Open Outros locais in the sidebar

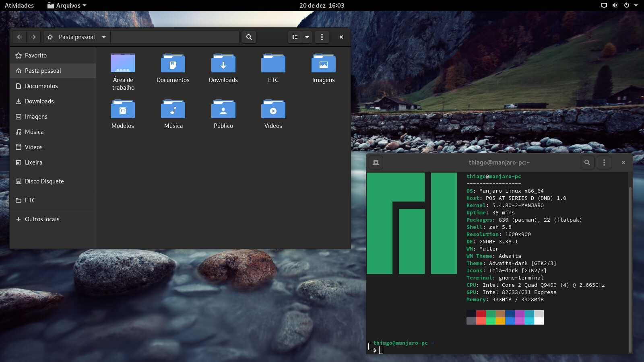pyautogui.click(x=42, y=219)
